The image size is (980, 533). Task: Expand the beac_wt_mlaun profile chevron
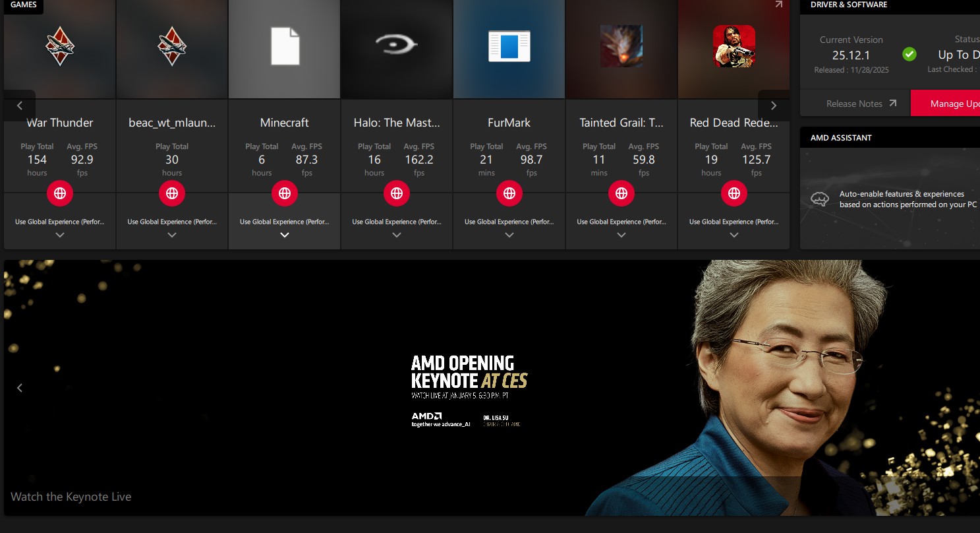click(172, 235)
